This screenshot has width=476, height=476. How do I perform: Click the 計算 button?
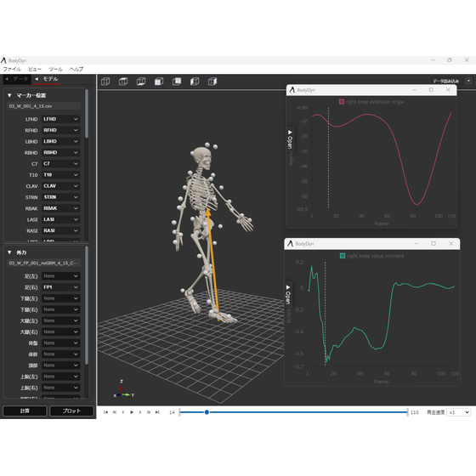[x=25, y=411]
